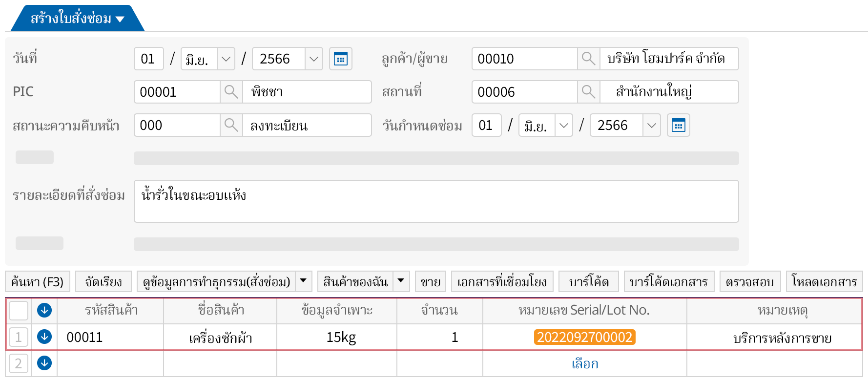Open calendar picker for วันกำหนดซ่อม
The image size is (868, 382).
678,126
